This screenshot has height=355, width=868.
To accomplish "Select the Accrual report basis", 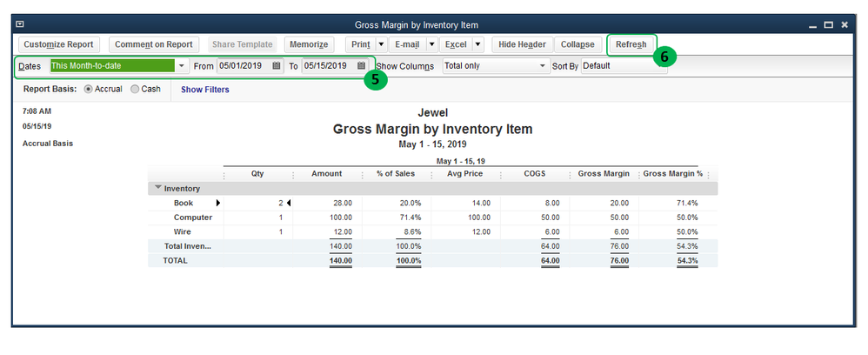I will coord(89,90).
